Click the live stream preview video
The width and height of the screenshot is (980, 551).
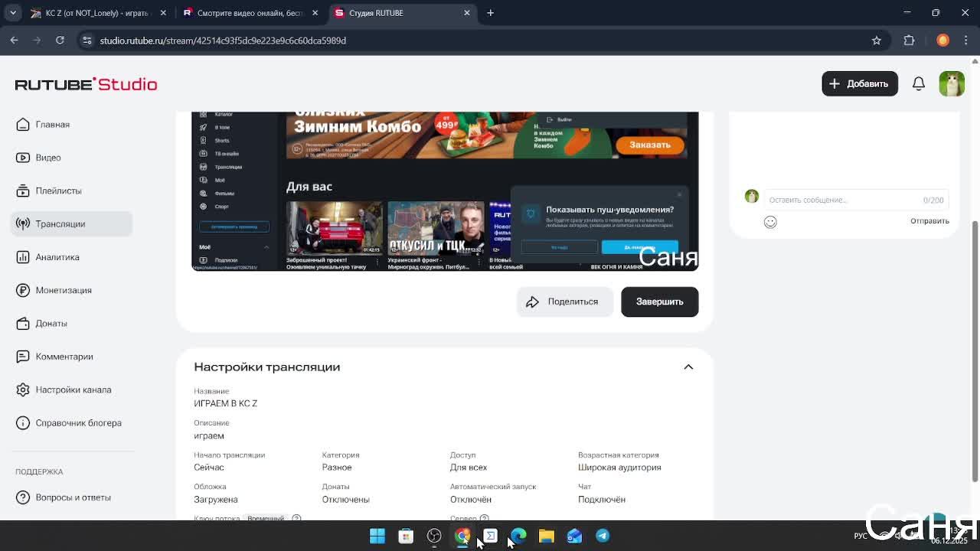[x=445, y=191]
